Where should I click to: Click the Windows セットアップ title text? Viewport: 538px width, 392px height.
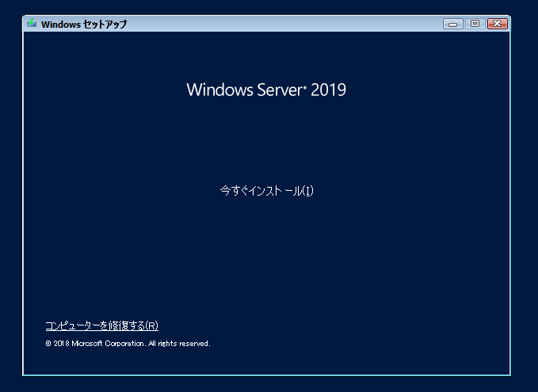pos(84,24)
